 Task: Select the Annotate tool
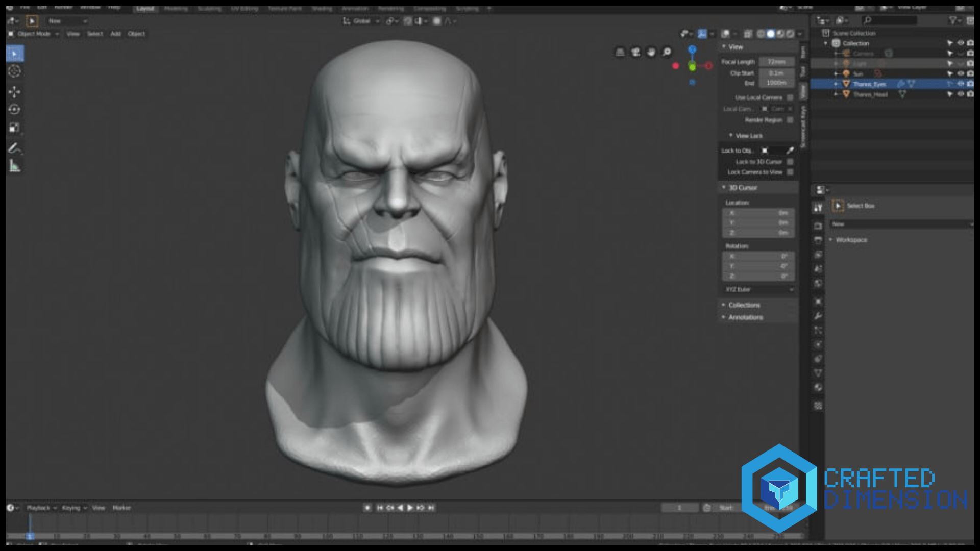15,148
